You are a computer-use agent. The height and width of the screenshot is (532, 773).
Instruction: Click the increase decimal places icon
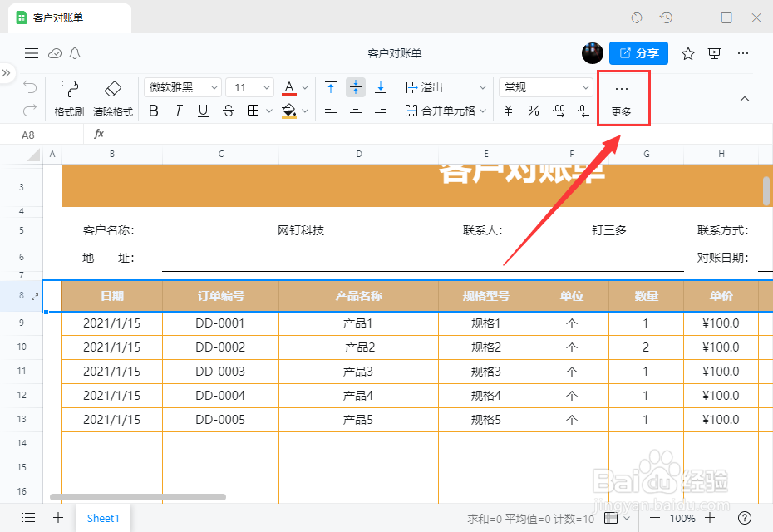pos(558,111)
